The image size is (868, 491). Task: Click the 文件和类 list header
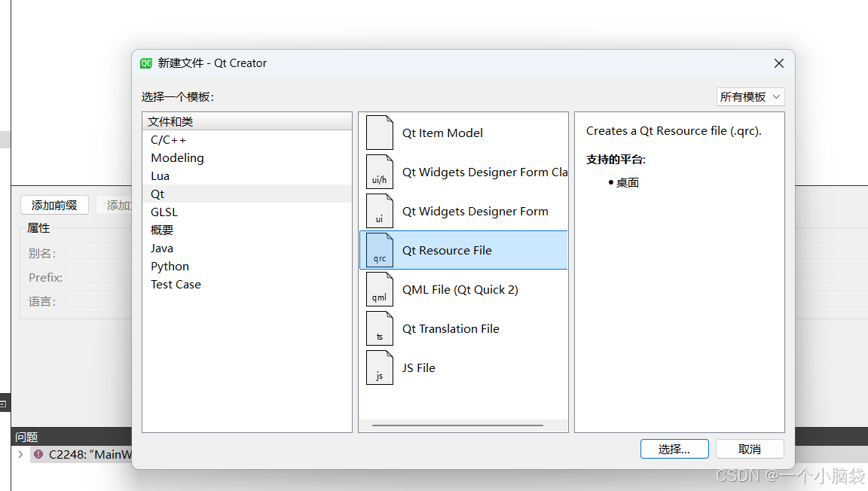coord(247,122)
